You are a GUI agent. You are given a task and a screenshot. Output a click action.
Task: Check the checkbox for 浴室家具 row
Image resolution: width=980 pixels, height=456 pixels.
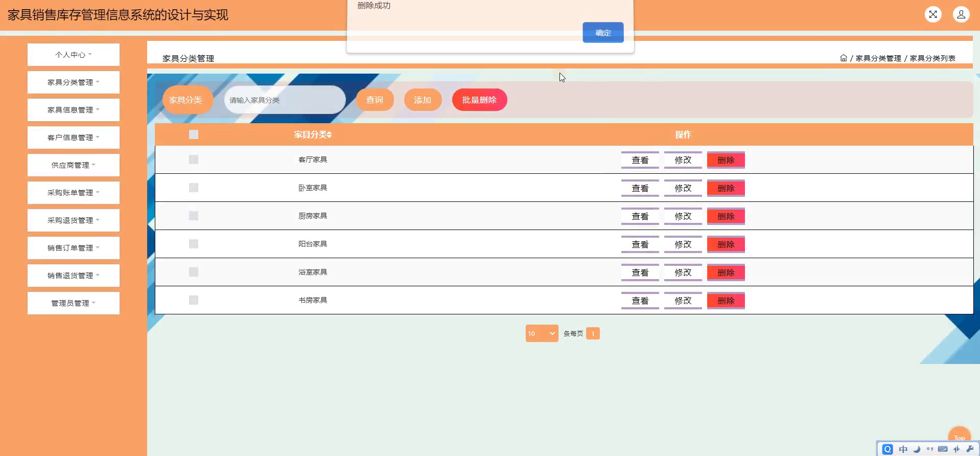pyautogui.click(x=194, y=272)
